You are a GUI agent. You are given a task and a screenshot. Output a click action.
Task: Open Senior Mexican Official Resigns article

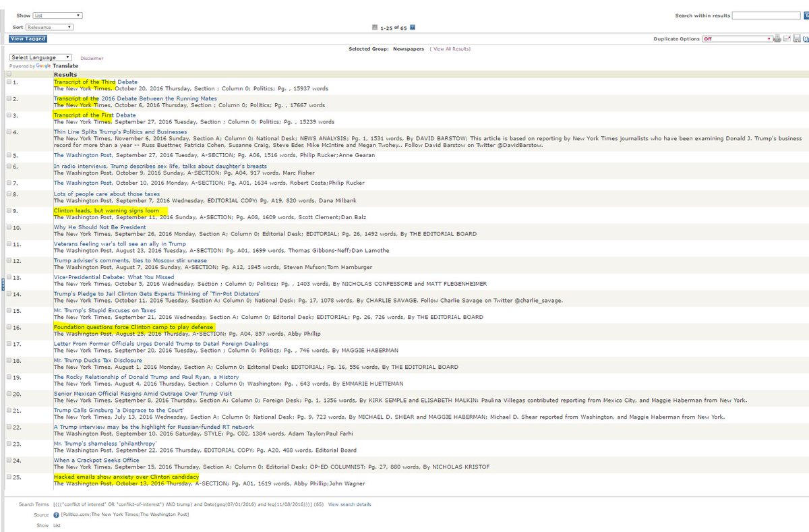pyautogui.click(x=143, y=393)
